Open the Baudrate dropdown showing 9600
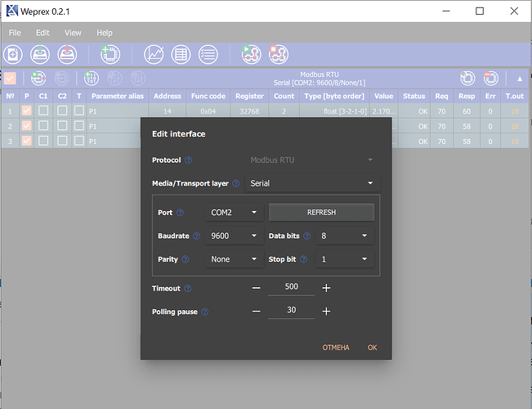 (235, 236)
